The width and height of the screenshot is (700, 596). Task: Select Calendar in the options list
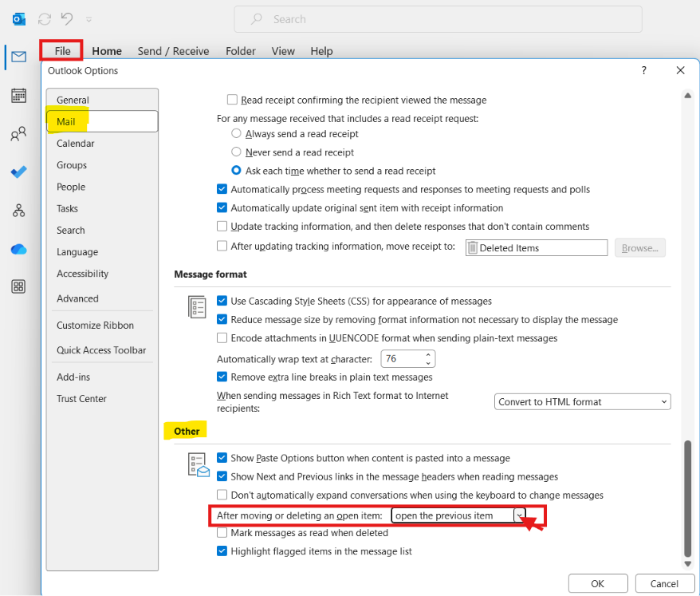click(x=102, y=144)
